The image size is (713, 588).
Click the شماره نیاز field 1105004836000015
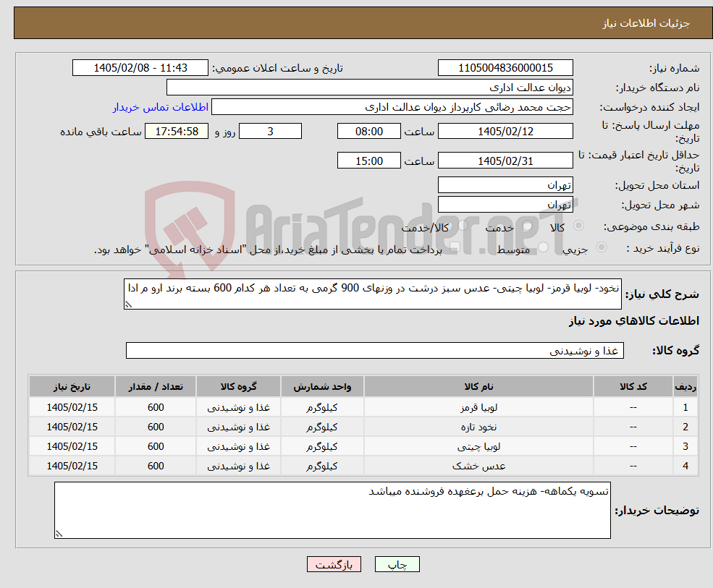point(505,68)
